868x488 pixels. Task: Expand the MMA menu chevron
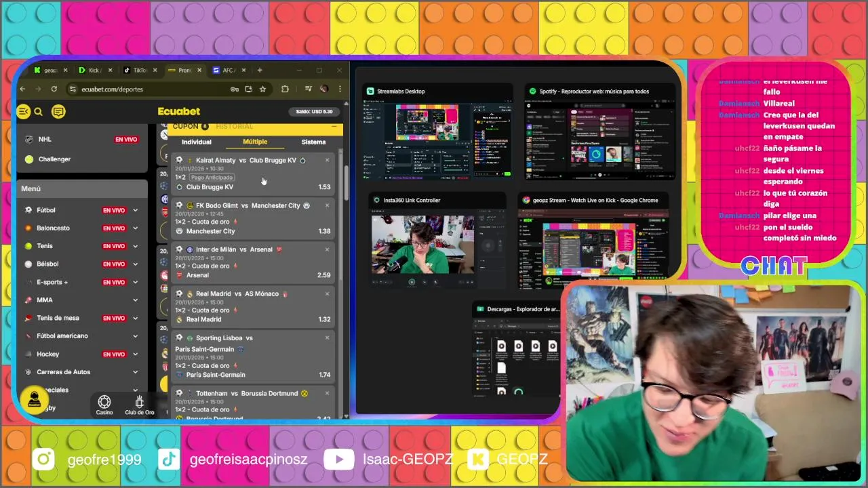coord(135,300)
